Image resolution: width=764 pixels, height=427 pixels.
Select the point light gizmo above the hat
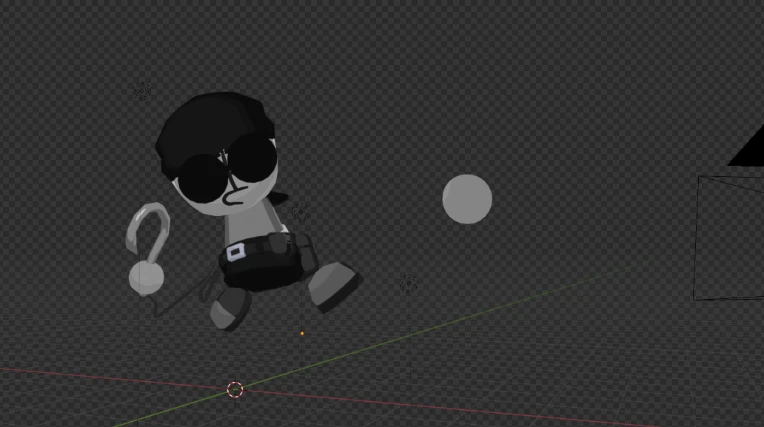[x=142, y=91]
